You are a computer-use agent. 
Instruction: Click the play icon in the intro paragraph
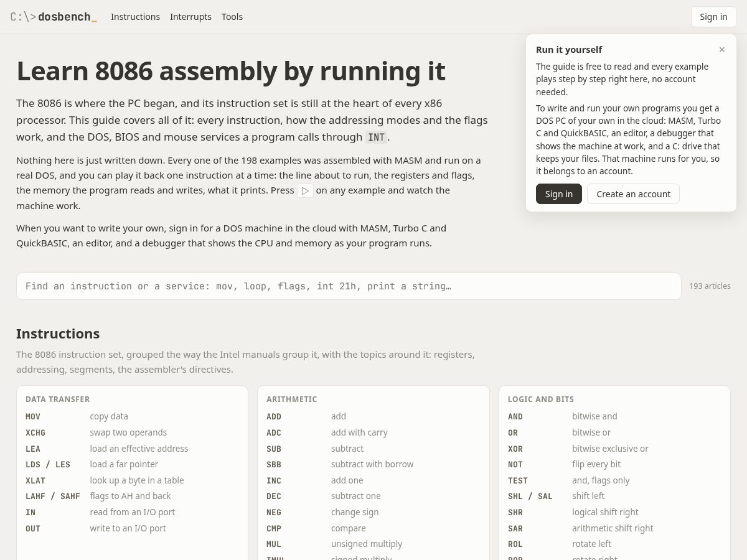(305, 190)
